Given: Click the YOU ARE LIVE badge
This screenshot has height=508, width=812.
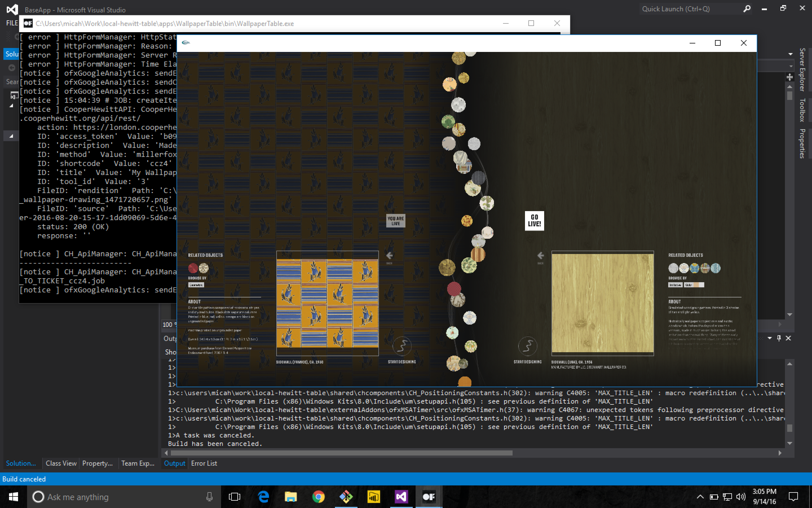Looking at the screenshot, I should coord(396,221).
